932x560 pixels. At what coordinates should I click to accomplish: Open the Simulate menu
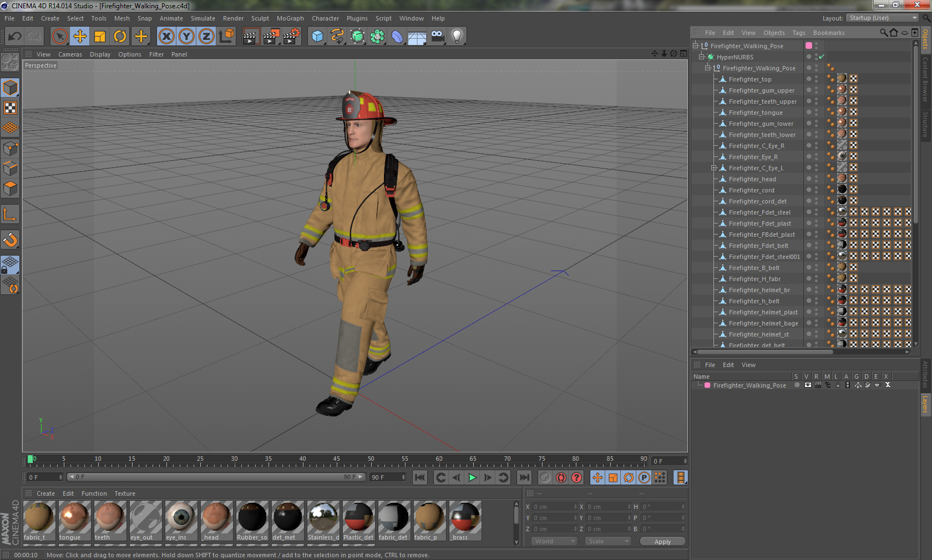tap(203, 18)
